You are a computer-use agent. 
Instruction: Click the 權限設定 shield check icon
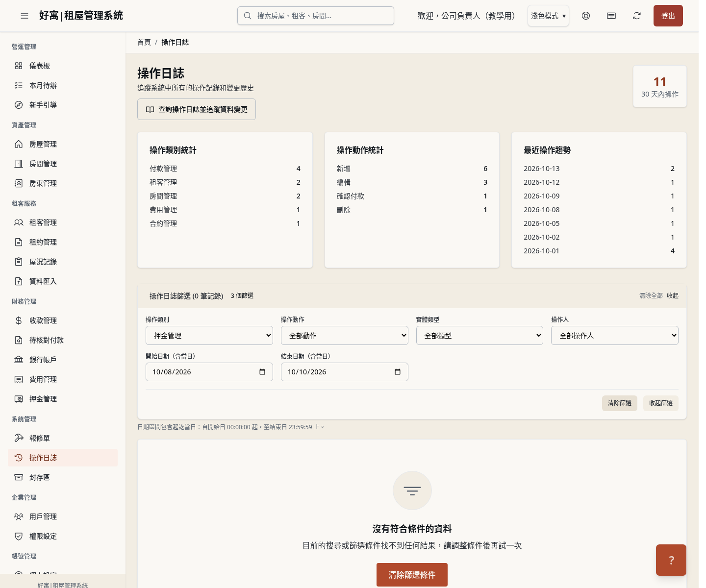pyautogui.click(x=19, y=536)
